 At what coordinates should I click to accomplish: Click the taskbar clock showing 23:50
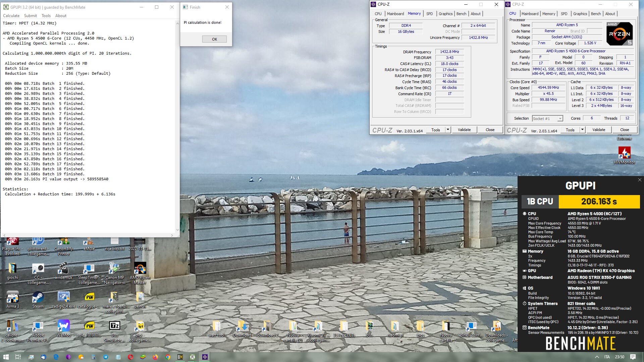coord(620,357)
